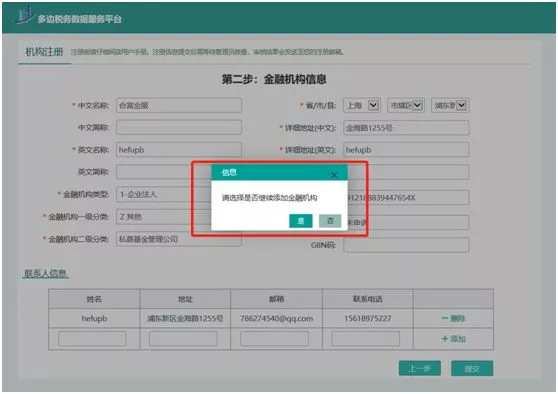
Task: Click the 第二步：金融机构信息 heading
Action: [x=274, y=79]
